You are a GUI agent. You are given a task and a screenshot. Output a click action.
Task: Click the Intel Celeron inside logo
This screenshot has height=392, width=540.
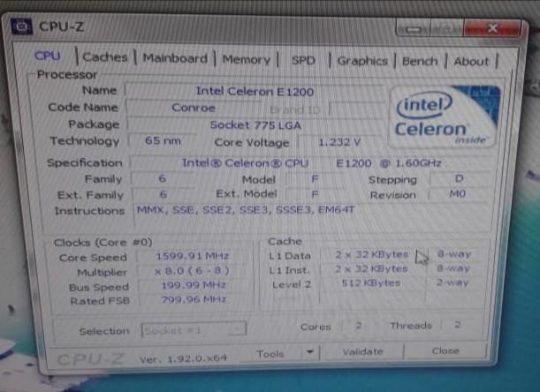tap(445, 117)
